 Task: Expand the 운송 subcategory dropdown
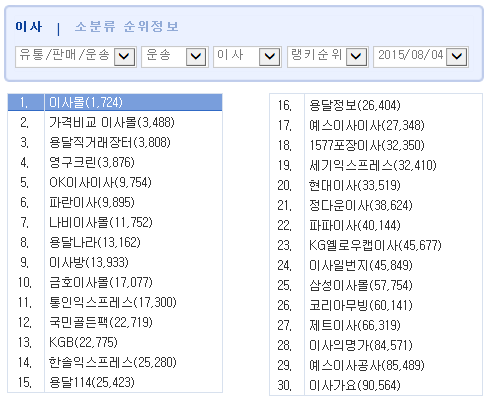tap(175, 57)
